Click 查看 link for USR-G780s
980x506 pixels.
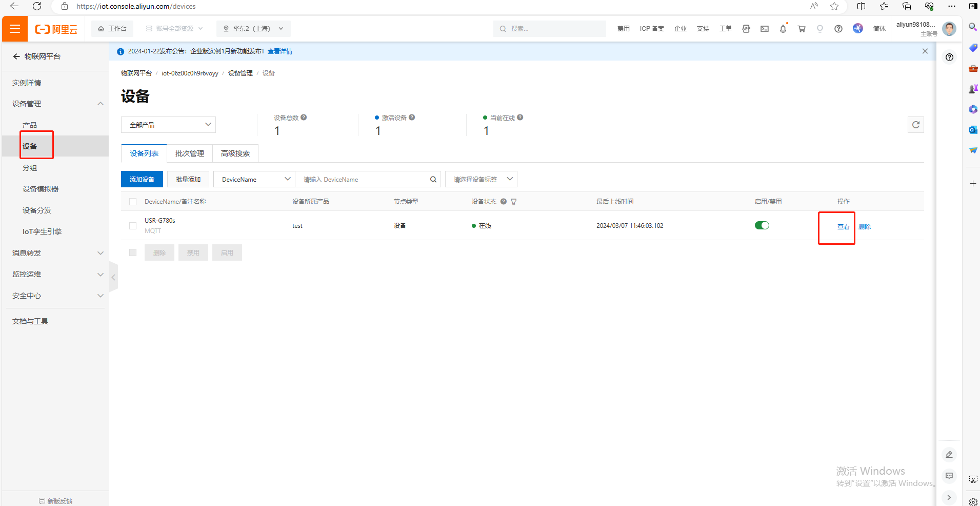click(843, 226)
